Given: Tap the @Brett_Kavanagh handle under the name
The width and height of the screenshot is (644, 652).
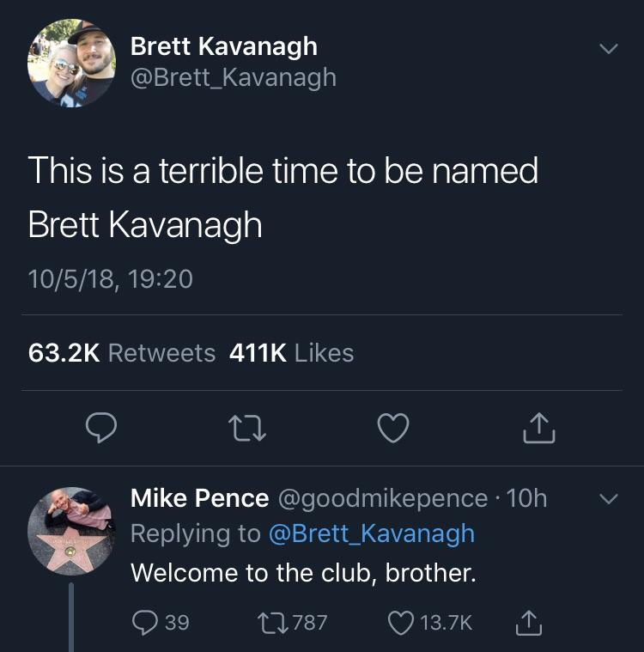Looking at the screenshot, I should pos(233,78).
